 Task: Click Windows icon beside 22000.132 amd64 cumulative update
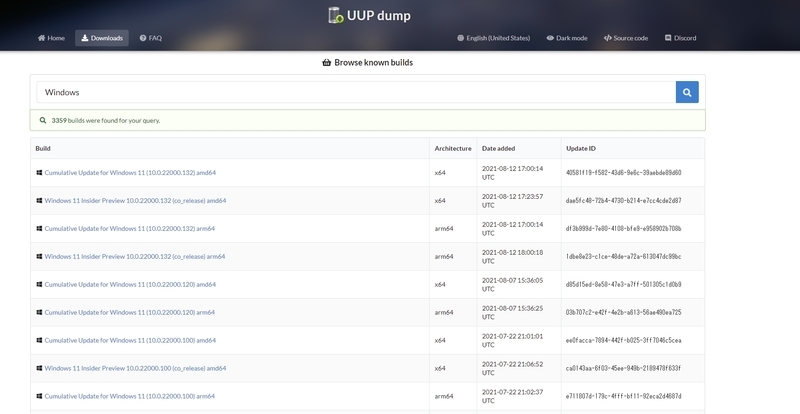[x=39, y=173]
